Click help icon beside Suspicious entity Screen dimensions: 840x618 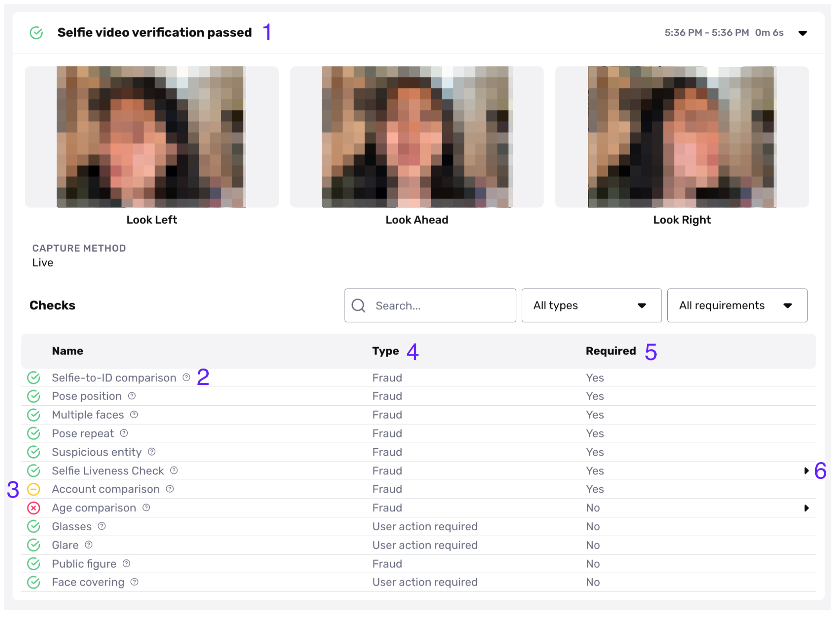click(x=152, y=452)
